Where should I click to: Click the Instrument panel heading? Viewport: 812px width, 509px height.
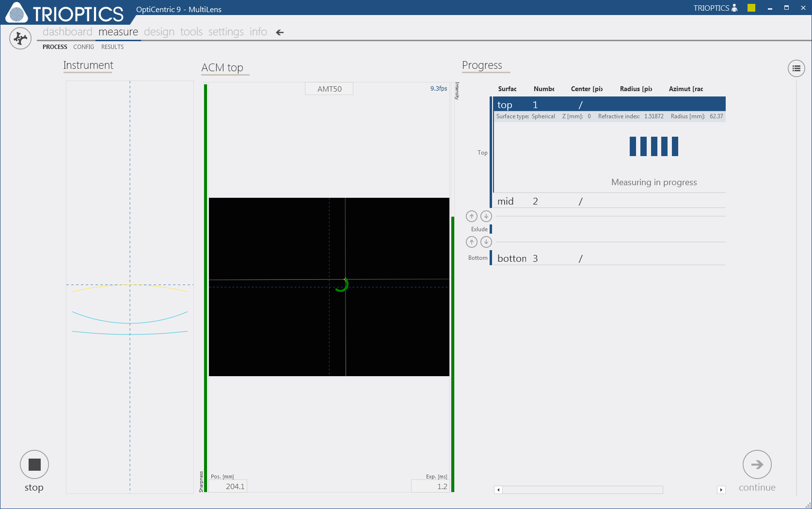pyautogui.click(x=88, y=65)
